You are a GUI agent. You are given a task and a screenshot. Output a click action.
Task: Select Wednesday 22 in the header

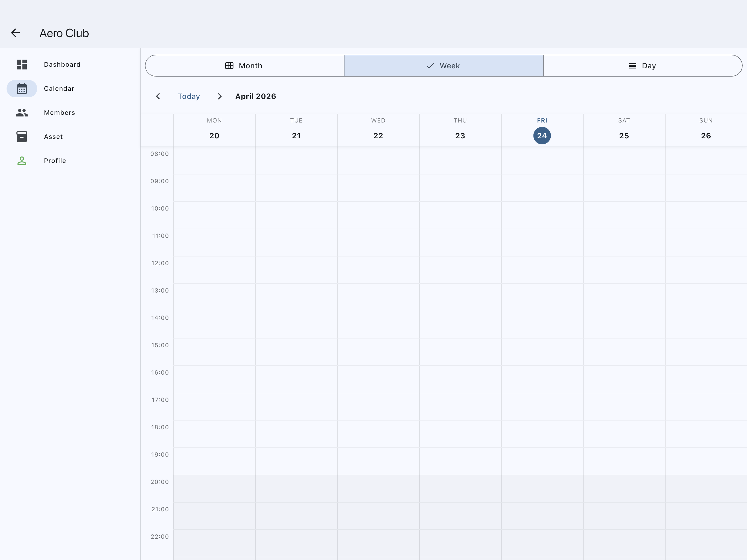tap(378, 130)
